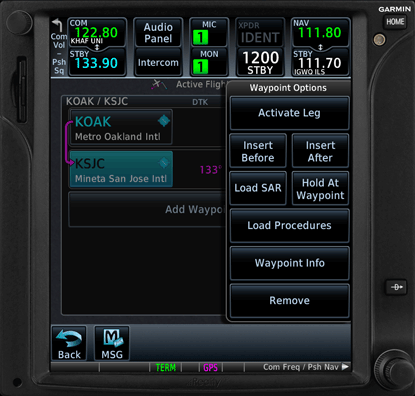
Task: Open the COM standby 133.90 frequency field
Action: coord(97,63)
